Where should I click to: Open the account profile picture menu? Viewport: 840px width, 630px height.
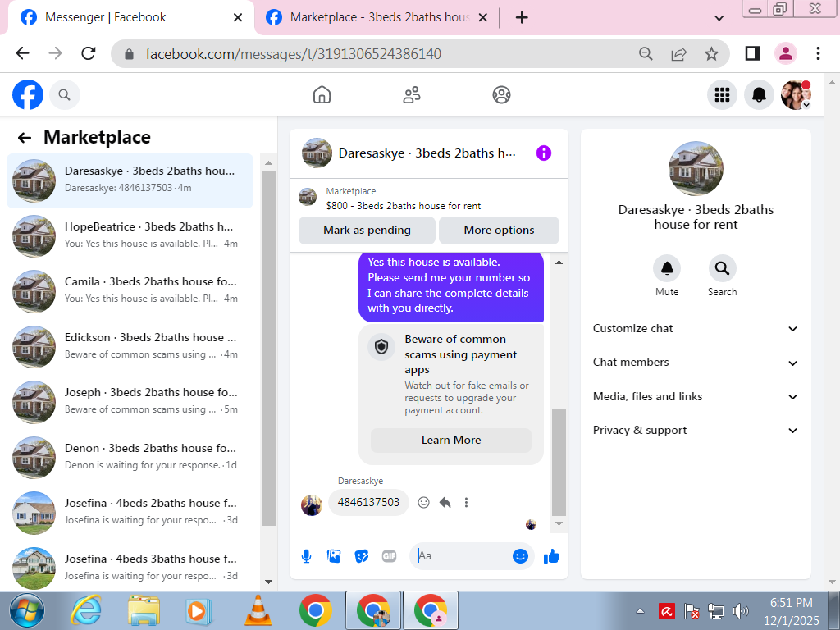(796, 95)
